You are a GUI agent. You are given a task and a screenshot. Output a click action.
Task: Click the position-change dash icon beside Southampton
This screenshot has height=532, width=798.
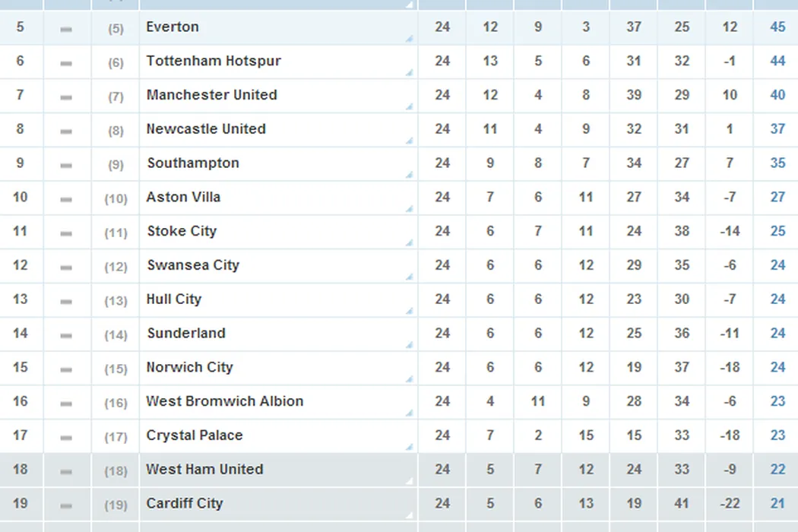(66, 165)
